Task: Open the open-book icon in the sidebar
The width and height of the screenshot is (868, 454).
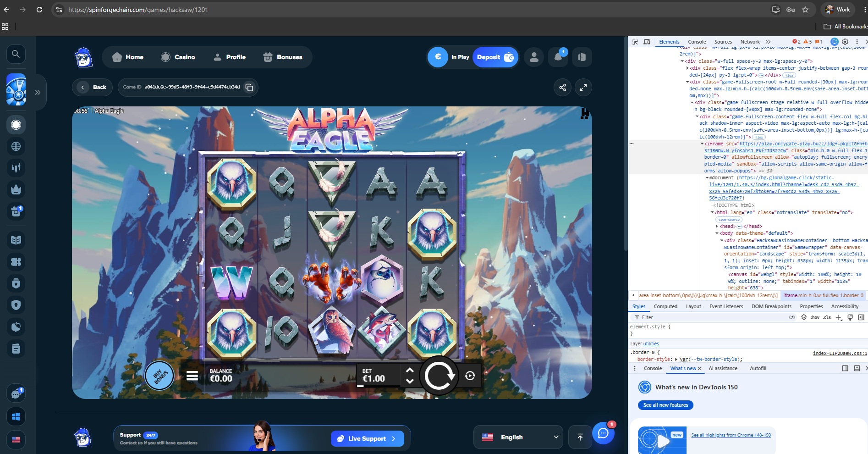Action: point(16,240)
